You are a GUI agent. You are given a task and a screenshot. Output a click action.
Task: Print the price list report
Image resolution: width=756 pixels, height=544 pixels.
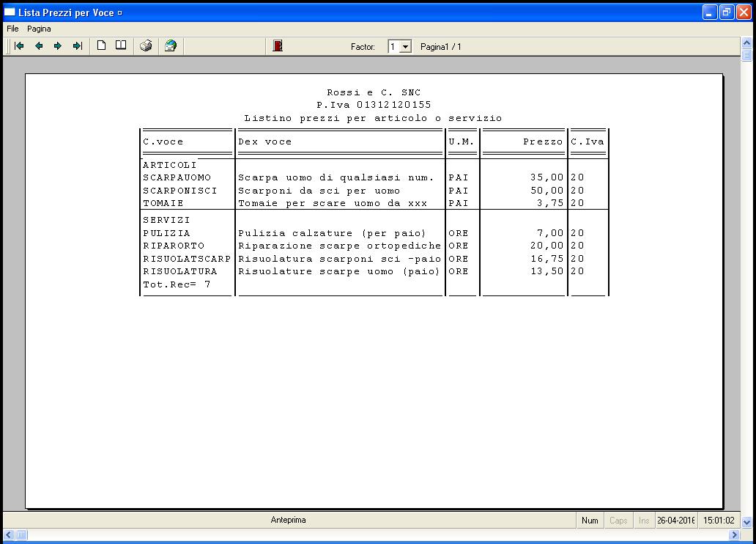point(146,46)
